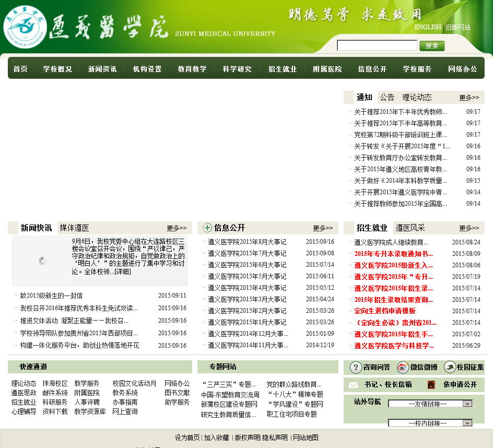Click 加入收藏 in the footer
Screen dimensions: 493x448
tap(216, 438)
